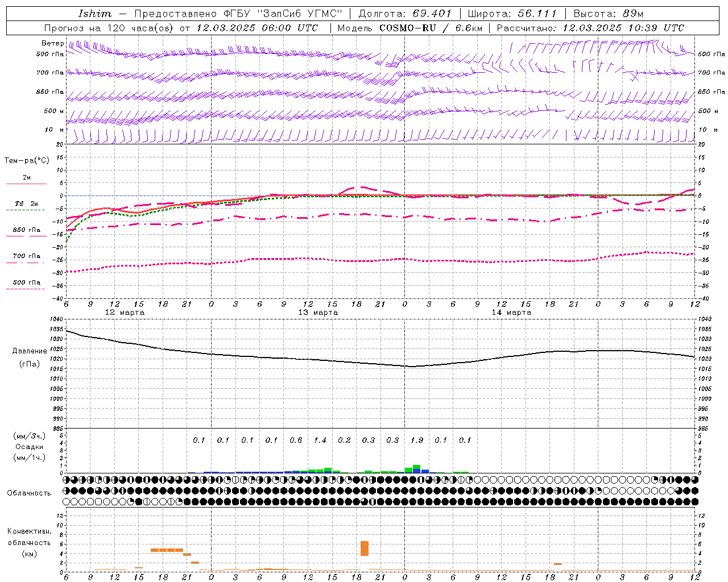
Task: Select the latitude value "56.111"
Action: [x=537, y=14]
